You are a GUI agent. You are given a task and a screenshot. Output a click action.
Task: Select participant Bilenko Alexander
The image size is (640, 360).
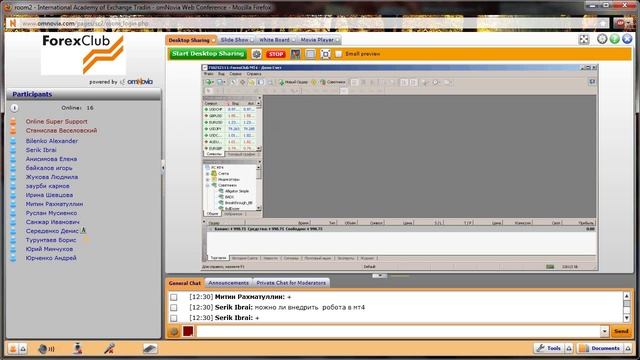pos(51,141)
